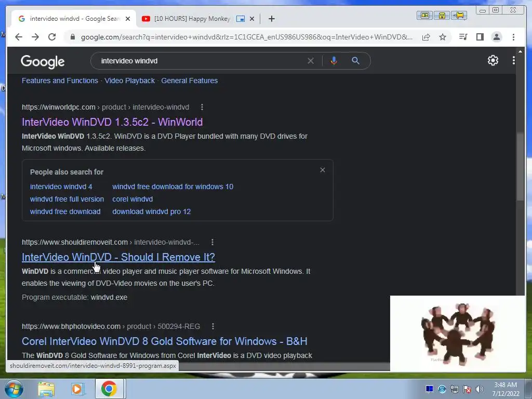The image size is (532, 399).
Task: Search for windvd free full version
Action: click(x=67, y=199)
